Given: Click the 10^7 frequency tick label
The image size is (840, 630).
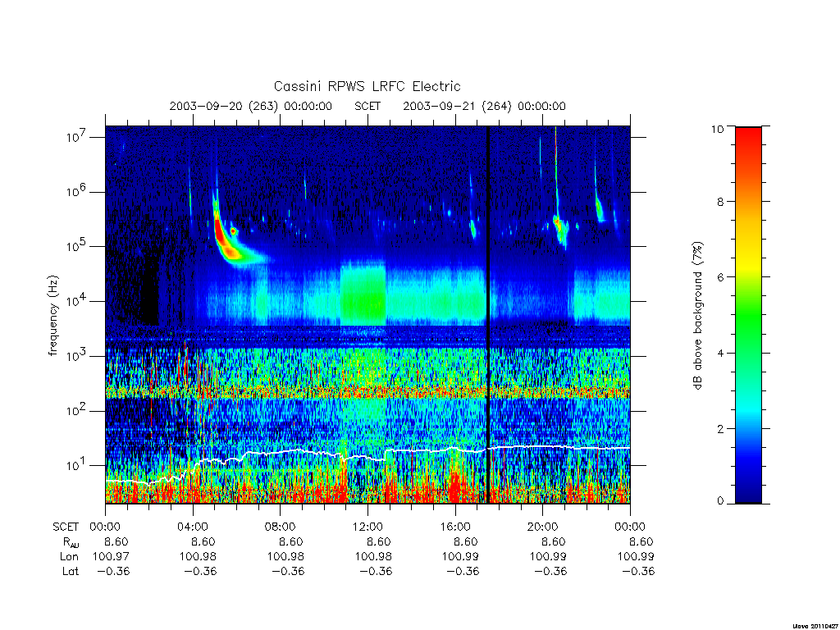Looking at the screenshot, I should click(x=76, y=137).
